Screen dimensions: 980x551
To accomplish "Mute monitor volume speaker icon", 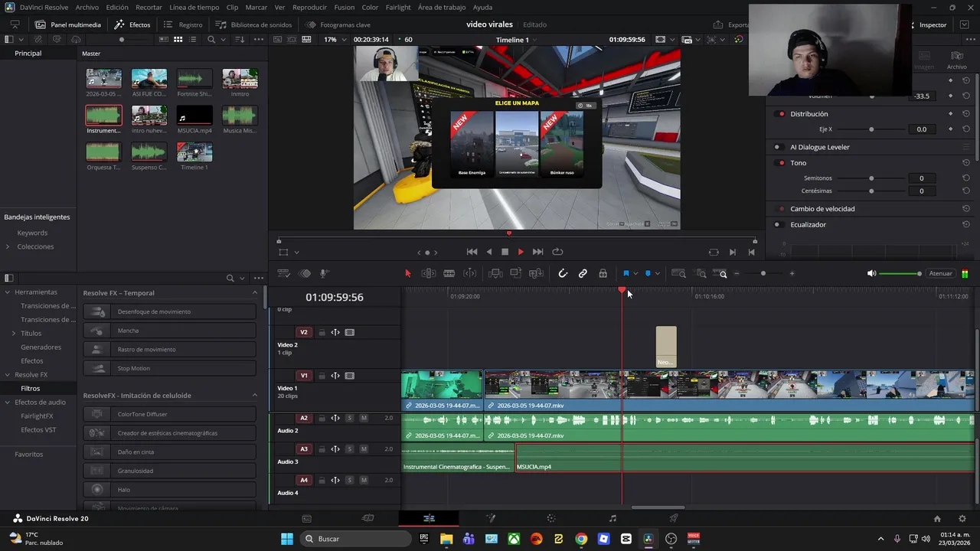I will click(871, 273).
